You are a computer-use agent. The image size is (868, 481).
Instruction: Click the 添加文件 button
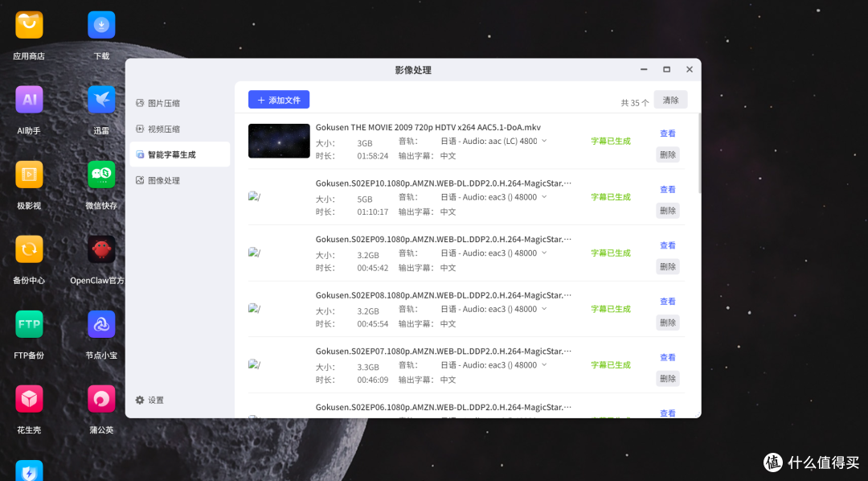(x=279, y=100)
